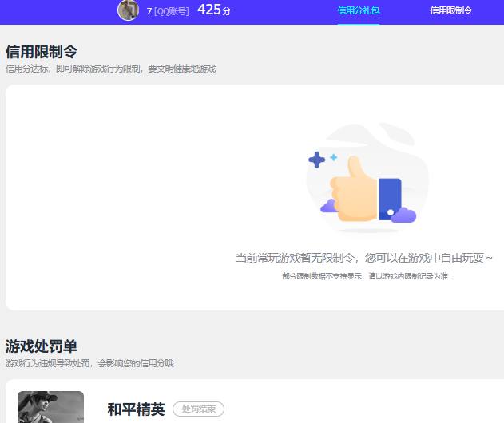Open the user avatar in header
504x423 pixels.
[129, 10]
